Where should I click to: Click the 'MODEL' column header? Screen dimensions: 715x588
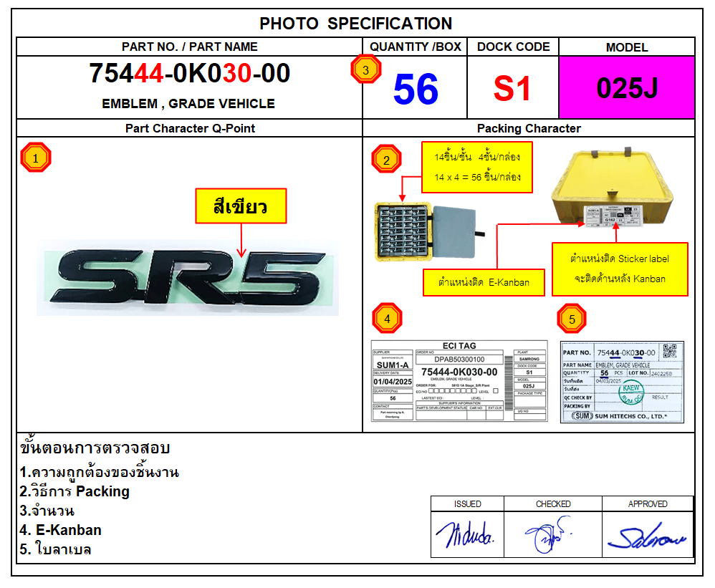coord(627,47)
